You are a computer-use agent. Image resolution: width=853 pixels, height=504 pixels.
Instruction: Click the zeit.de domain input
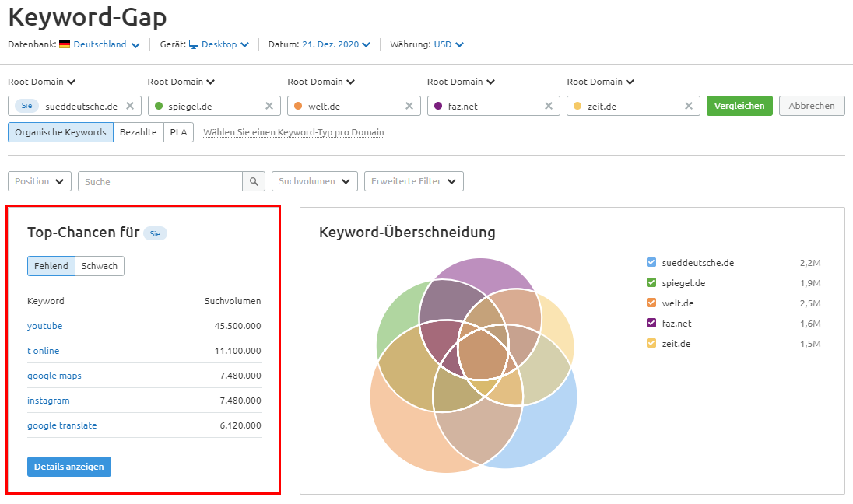tap(633, 106)
